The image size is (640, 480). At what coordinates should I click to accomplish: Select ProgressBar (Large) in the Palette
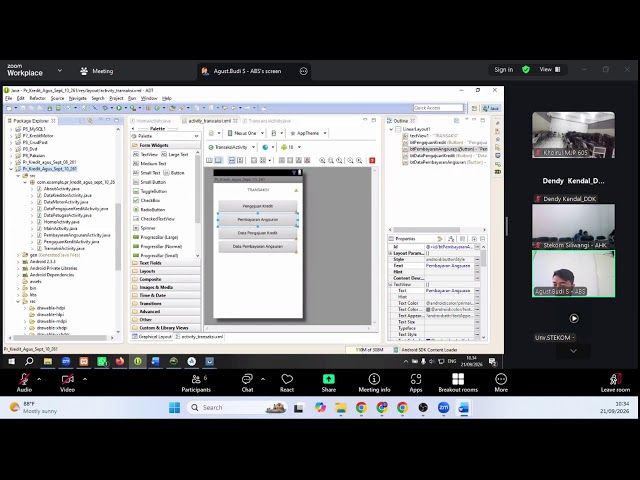tap(155, 237)
